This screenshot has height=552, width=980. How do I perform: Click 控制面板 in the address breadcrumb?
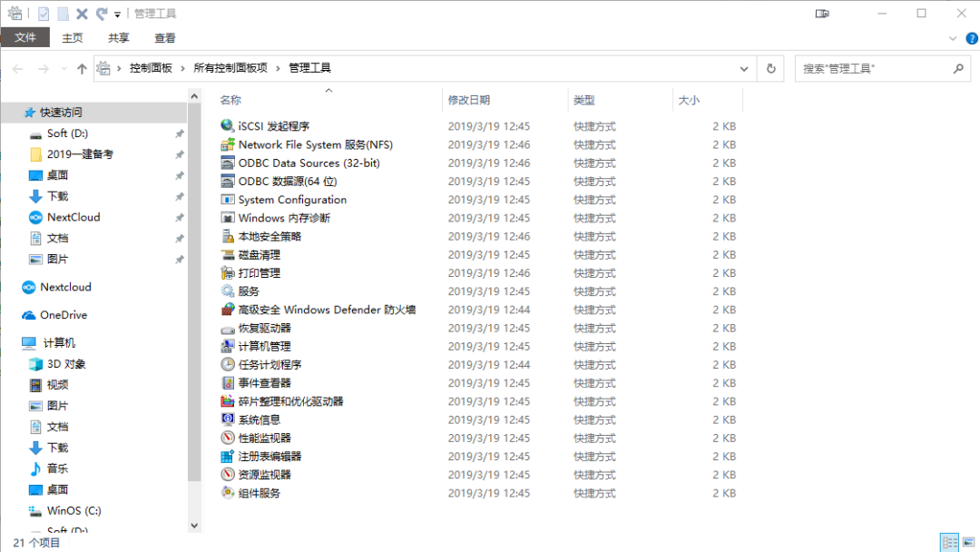click(x=151, y=68)
